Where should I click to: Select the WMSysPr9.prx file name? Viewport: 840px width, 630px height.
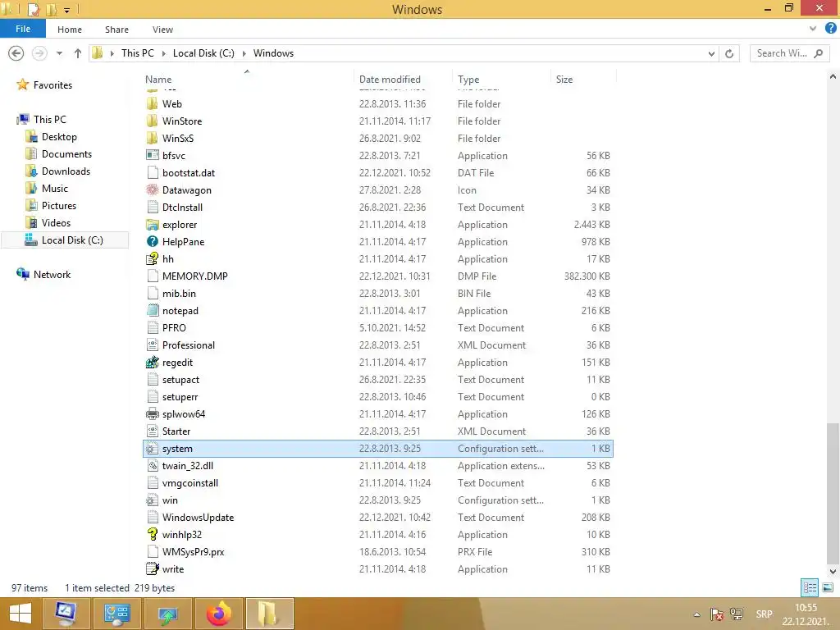click(193, 551)
